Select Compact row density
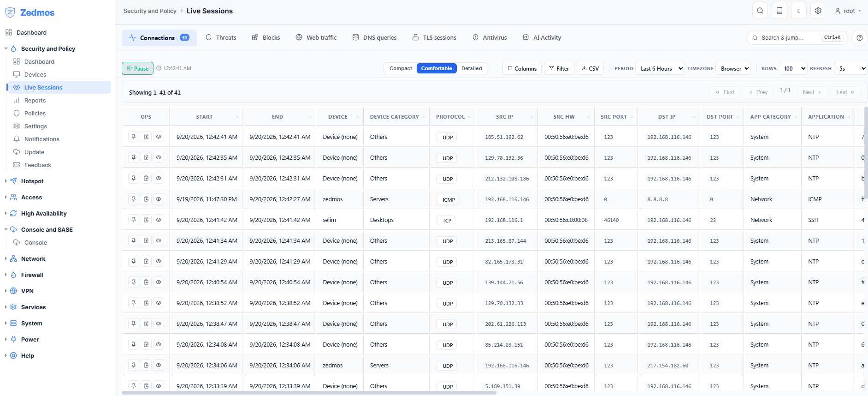 [401, 68]
